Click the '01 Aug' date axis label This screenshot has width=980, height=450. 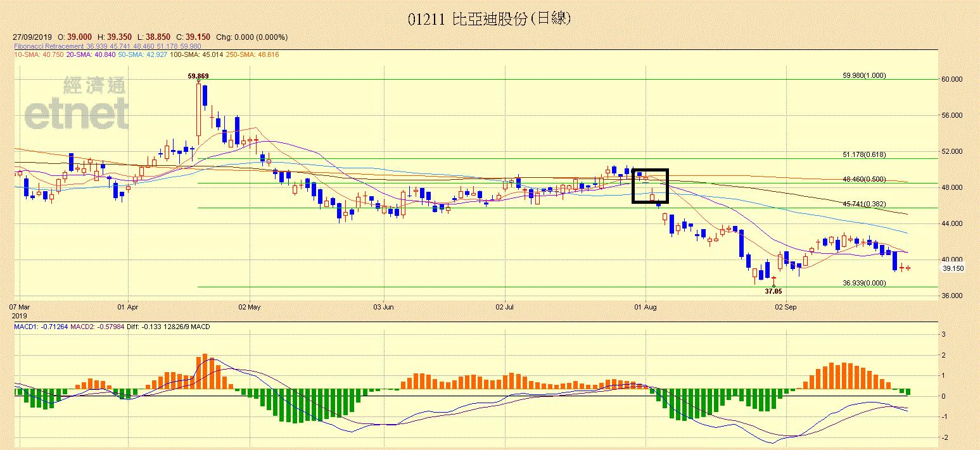click(644, 307)
